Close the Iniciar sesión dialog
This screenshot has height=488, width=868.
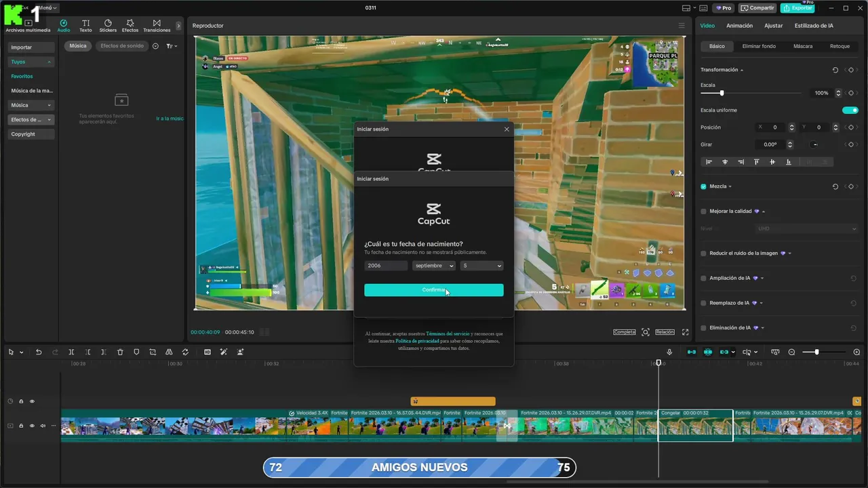(507, 129)
